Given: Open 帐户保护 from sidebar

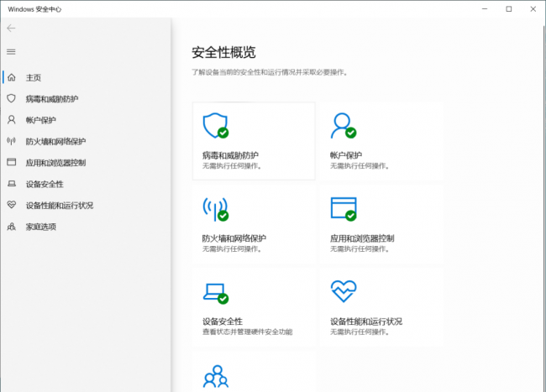Looking at the screenshot, I should [41, 120].
